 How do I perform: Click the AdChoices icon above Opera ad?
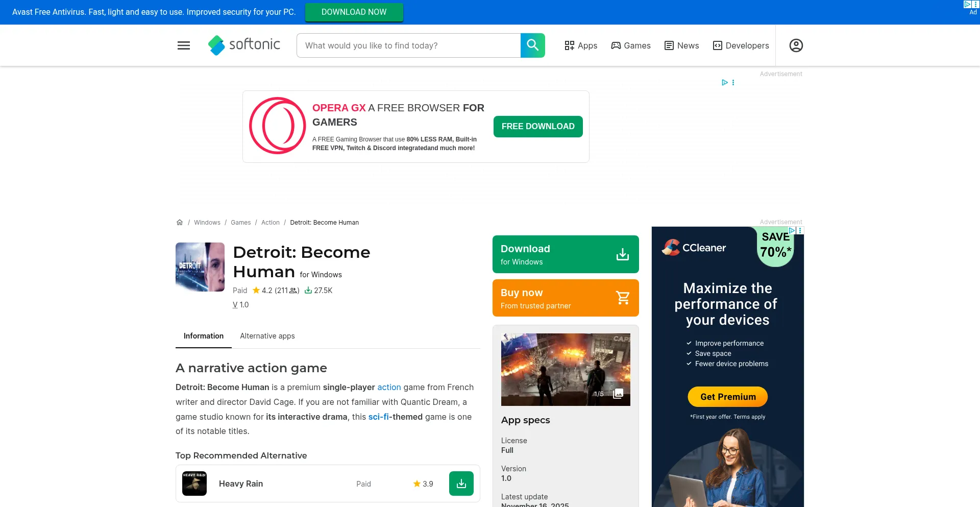pyautogui.click(x=724, y=82)
